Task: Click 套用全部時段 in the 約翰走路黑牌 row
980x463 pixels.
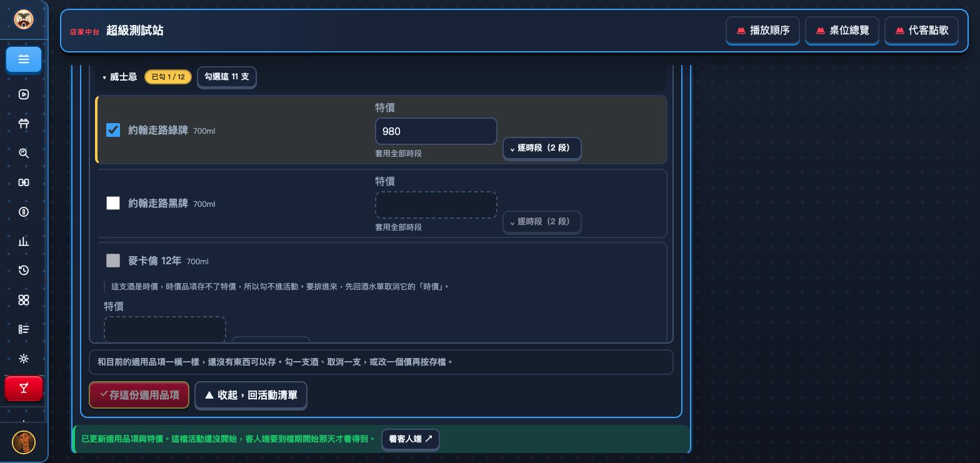Action: 398,227
